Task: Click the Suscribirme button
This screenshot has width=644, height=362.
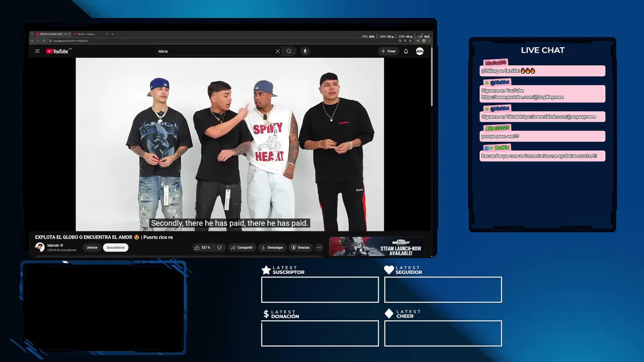Action: [x=116, y=247]
